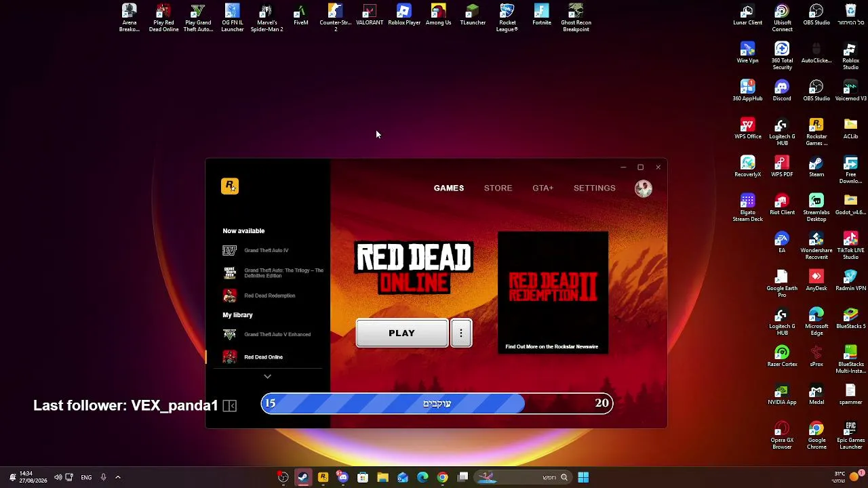Select the Lunar Client desktop icon
Screen dimensions: 868x488
click(x=747, y=16)
